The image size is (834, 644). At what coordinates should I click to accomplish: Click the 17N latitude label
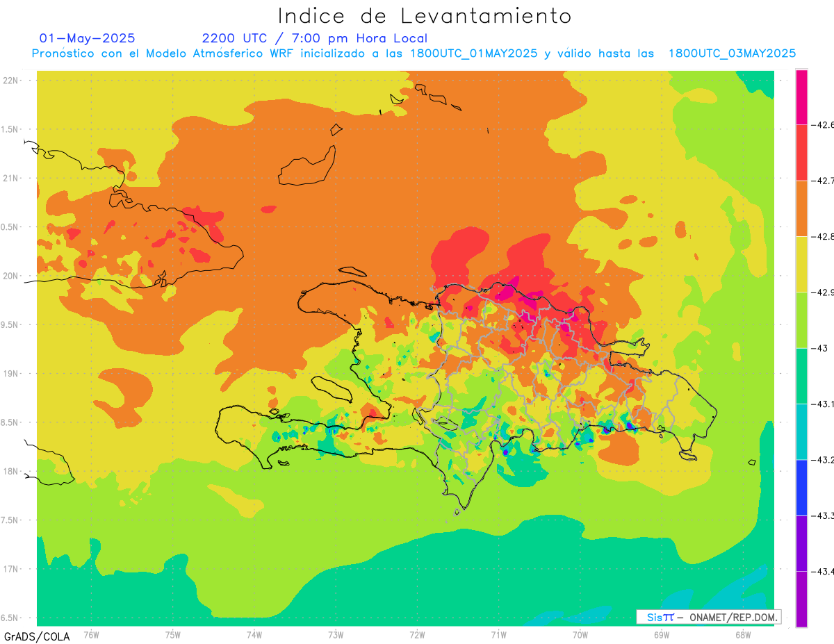(11, 569)
